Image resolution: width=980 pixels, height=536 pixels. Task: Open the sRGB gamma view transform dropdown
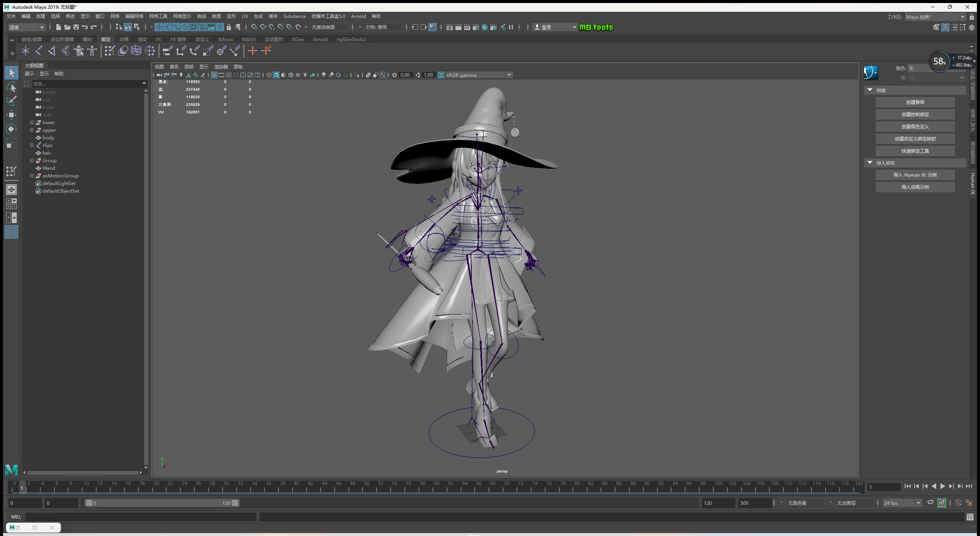509,75
